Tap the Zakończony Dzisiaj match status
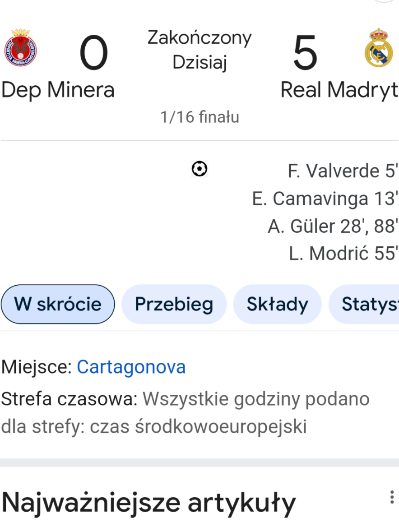The height and width of the screenshot is (532, 399). coord(199,50)
